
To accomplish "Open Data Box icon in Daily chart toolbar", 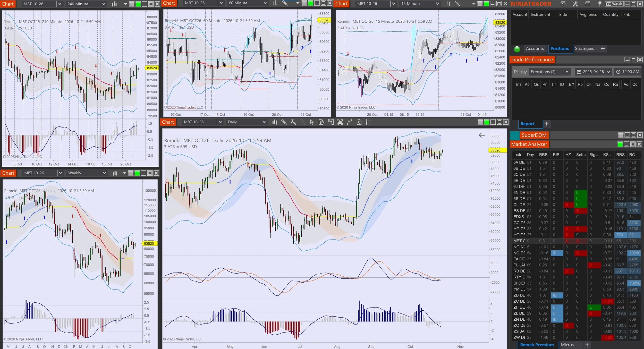I will pyautogui.click(x=321, y=122).
